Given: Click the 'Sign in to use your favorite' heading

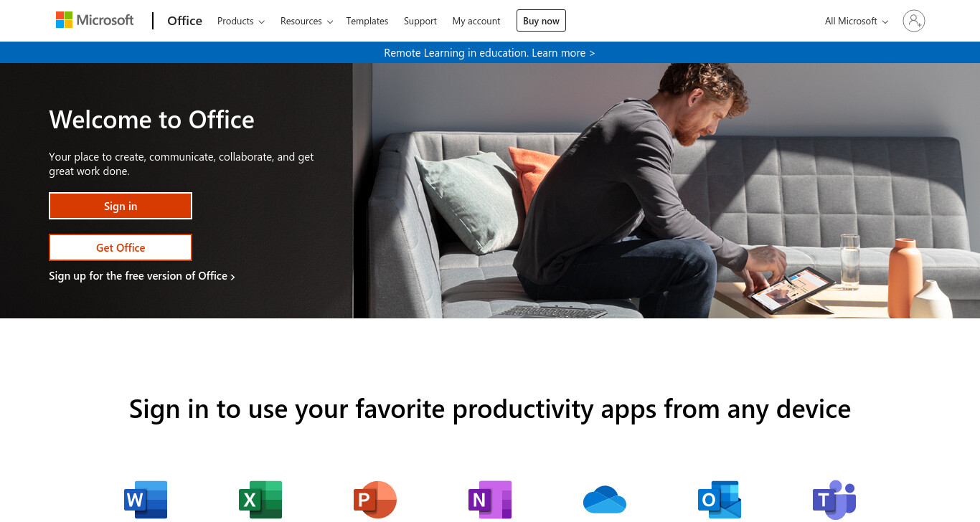Looking at the screenshot, I should click(490, 409).
